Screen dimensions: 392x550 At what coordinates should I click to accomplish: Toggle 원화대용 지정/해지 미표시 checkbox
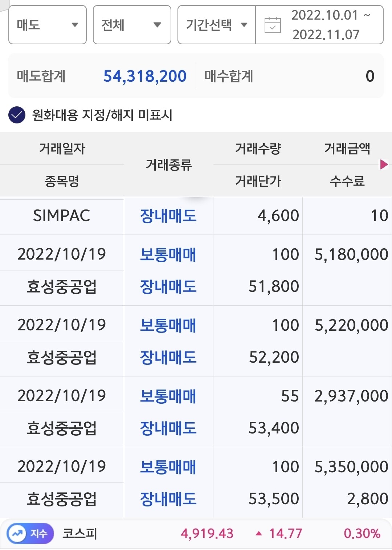coord(17,115)
